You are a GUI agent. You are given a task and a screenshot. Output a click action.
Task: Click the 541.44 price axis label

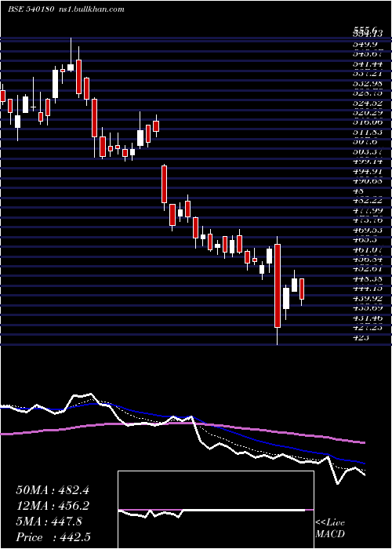[368, 64]
